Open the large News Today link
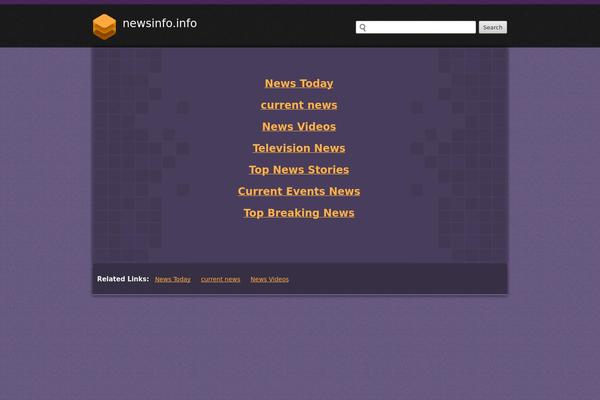The height and width of the screenshot is (400, 600). click(299, 83)
